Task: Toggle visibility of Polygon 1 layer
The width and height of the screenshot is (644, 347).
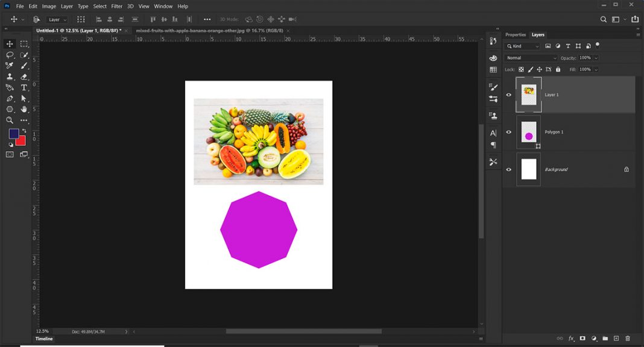Action: [508, 132]
